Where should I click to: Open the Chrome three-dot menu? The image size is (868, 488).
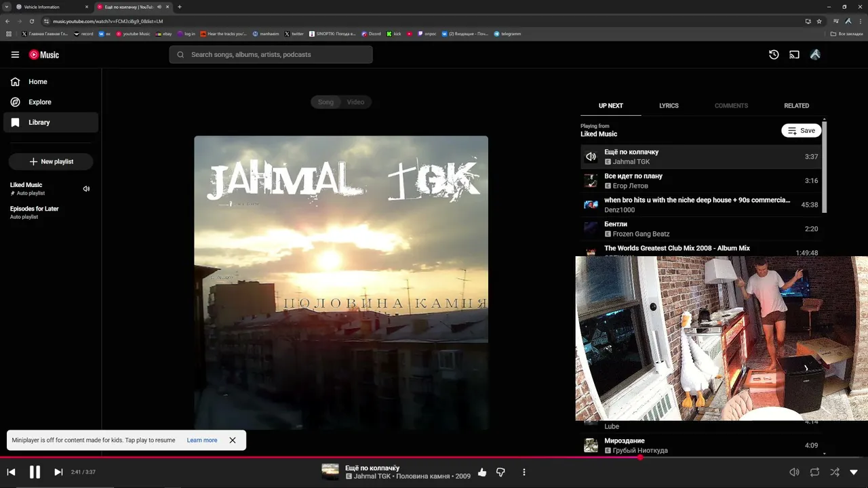[x=861, y=21]
